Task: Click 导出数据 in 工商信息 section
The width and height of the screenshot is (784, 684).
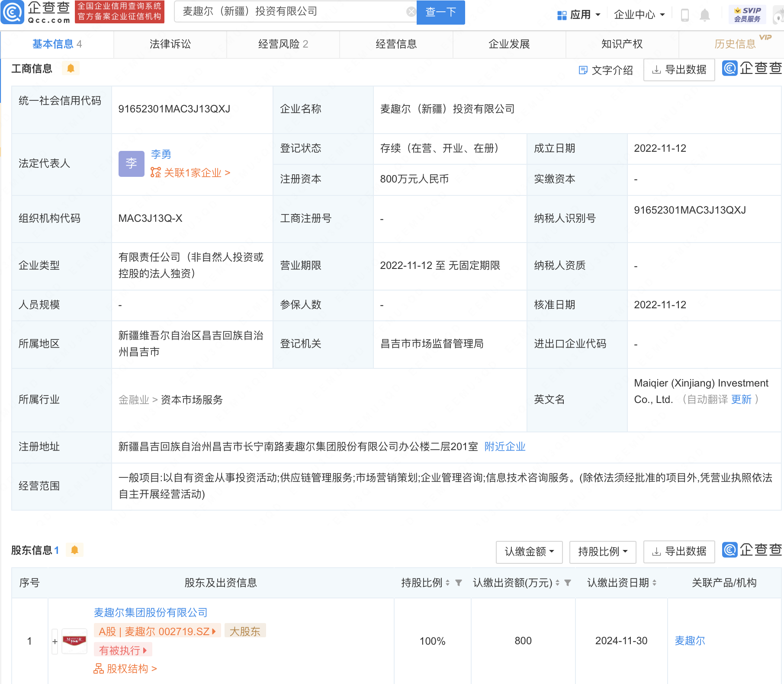Action: click(679, 70)
